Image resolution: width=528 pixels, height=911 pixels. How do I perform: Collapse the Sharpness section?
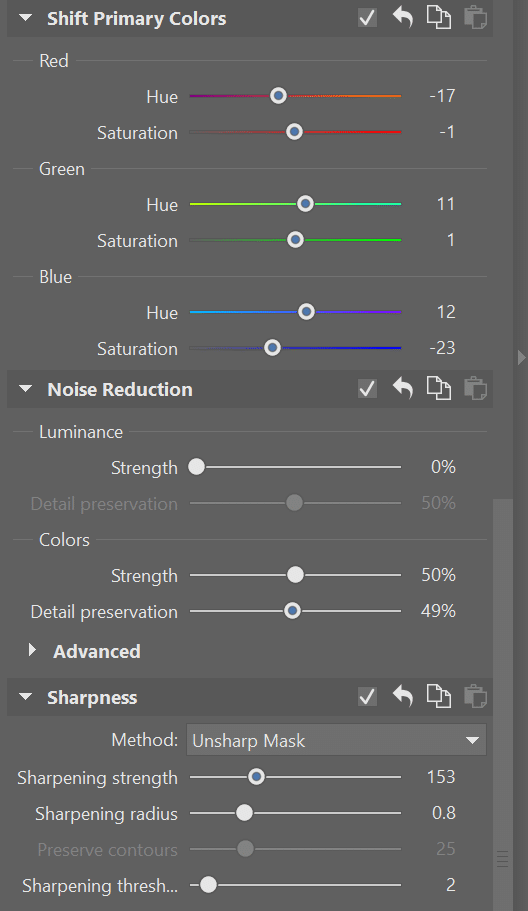(26, 697)
